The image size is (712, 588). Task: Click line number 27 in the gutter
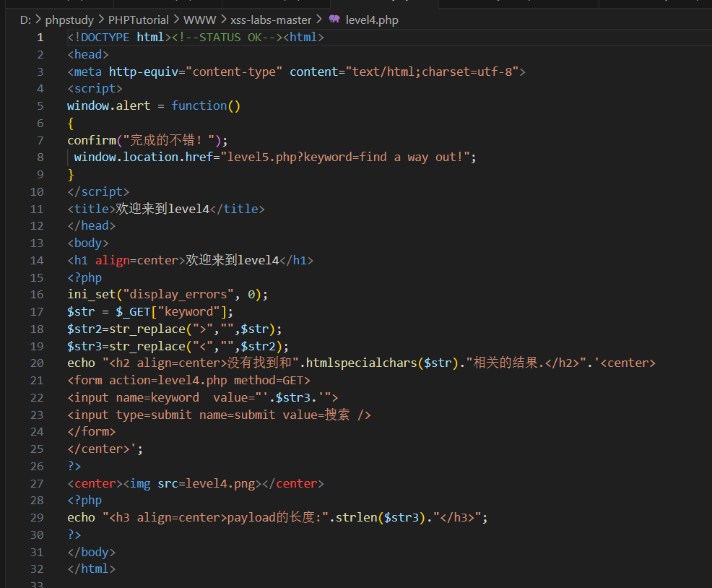point(37,483)
